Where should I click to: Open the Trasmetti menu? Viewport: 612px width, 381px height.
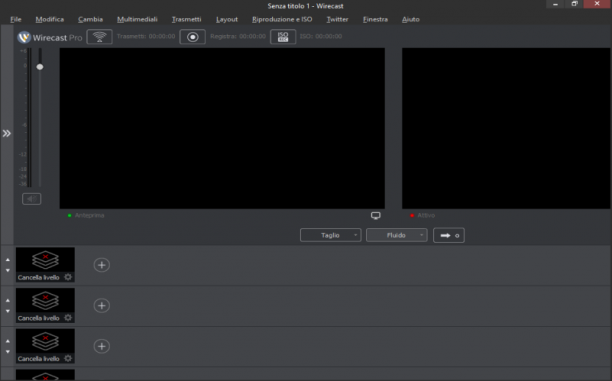click(187, 19)
